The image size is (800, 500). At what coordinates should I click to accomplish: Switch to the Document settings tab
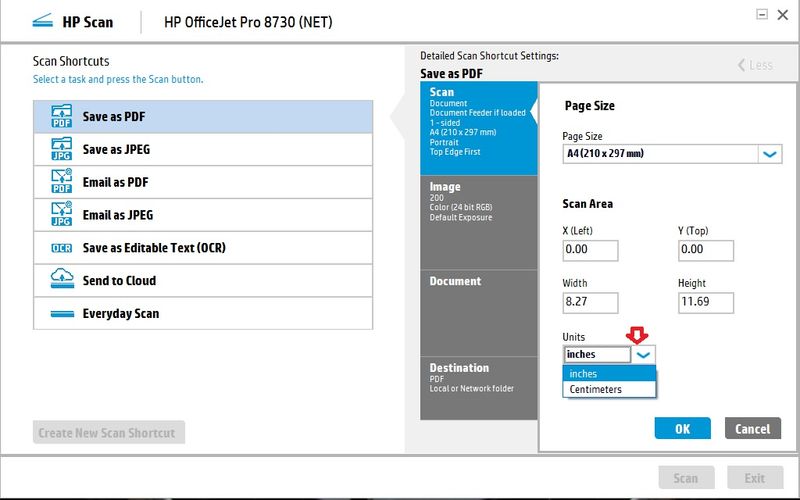coord(479,313)
